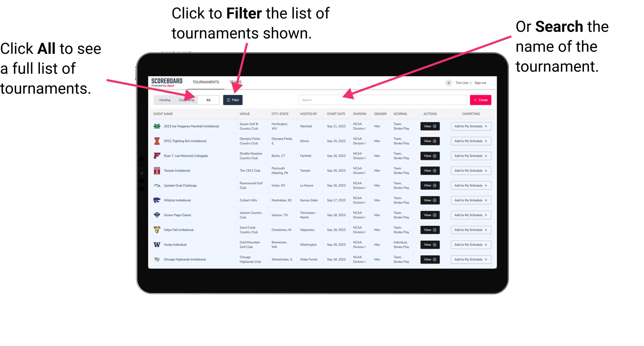The height and width of the screenshot is (346, 644).
Task: Click the Wake Forest team logo icon
Action: click(156, 259)
